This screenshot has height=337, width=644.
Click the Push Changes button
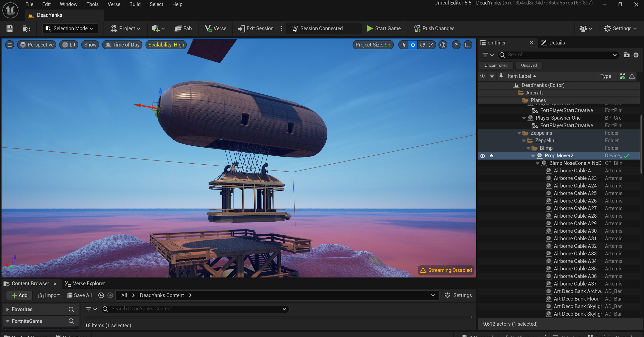point(434,29)
